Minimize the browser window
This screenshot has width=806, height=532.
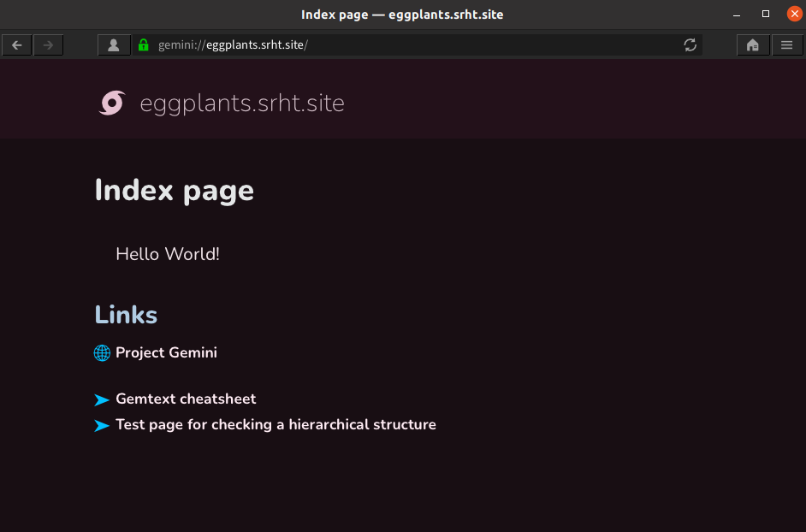click(x=737, y=15)
